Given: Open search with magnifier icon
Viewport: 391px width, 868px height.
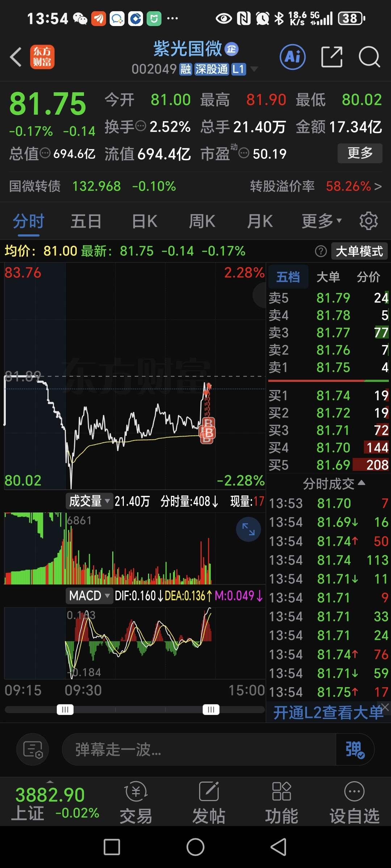Looking at the screenshot, I should click(369, 57).
